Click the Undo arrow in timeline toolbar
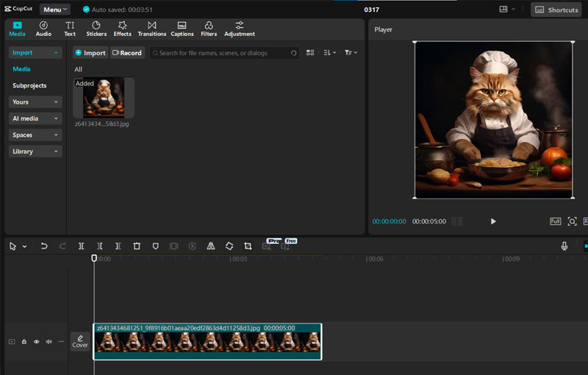Viewport: 588px width, 375px height. point(44,246)
